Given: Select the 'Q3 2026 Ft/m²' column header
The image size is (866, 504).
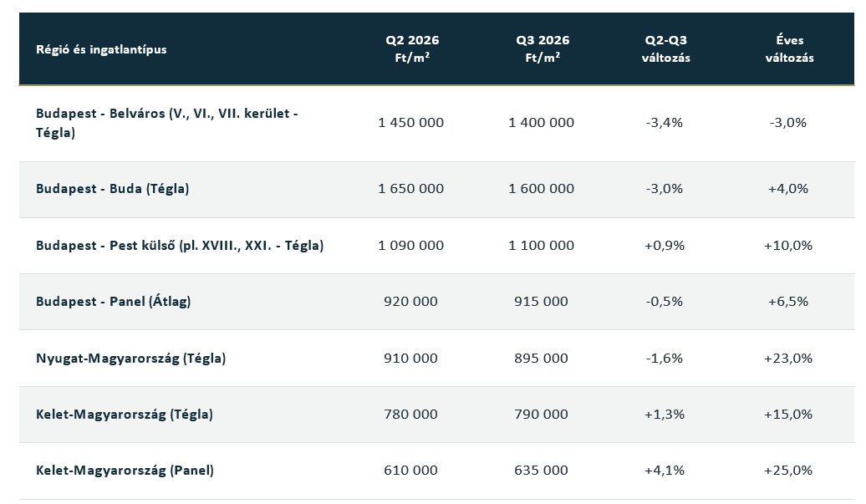Looking at the screenshot, I should click(543, 48).
